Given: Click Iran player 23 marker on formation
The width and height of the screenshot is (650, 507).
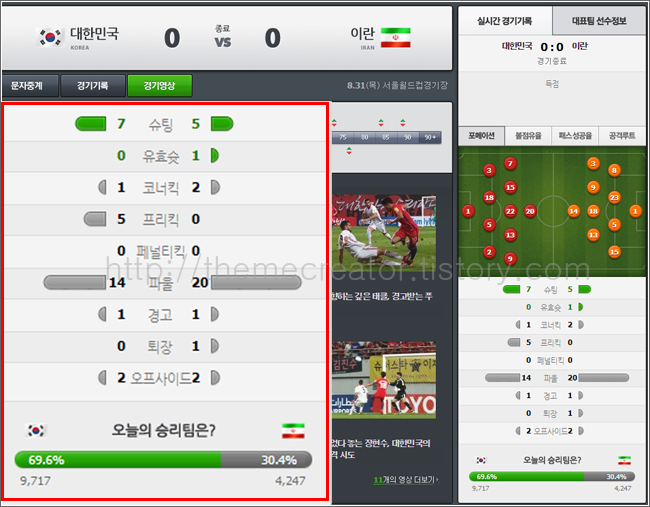Looking at the screenshot, I should 614,197.
